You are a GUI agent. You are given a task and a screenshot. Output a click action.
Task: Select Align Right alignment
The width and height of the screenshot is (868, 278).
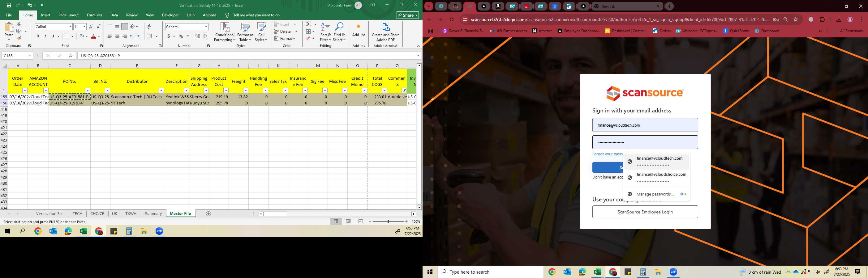[x=125, y=36]
